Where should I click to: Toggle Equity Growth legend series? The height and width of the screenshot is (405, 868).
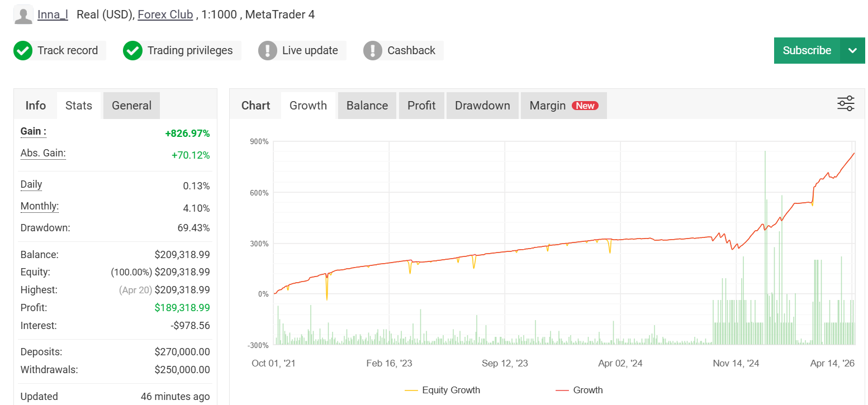pyautogui.click(x=442, y=390)
